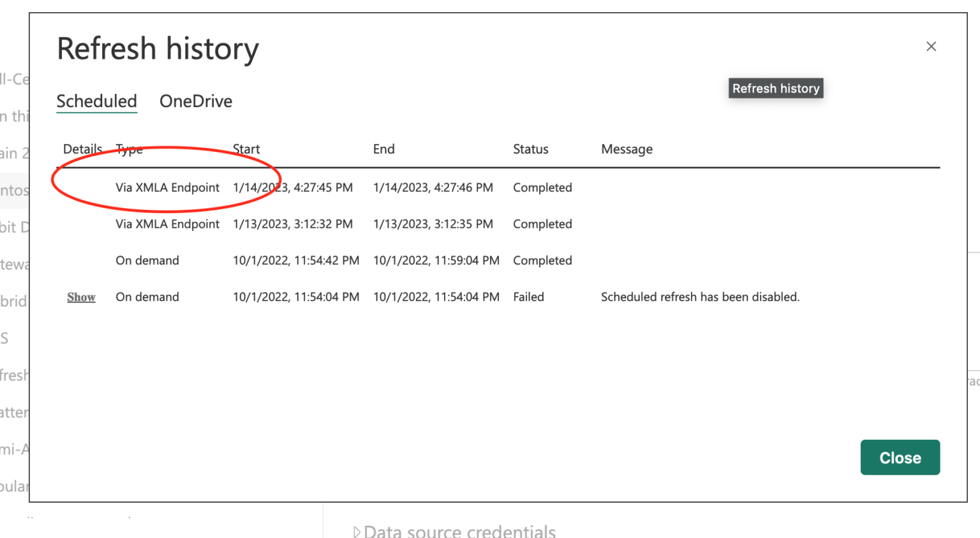Click the Refresh history dialog title
Image resolution: width=980 pixels, height=538 pixels.
tap(158, 48)
